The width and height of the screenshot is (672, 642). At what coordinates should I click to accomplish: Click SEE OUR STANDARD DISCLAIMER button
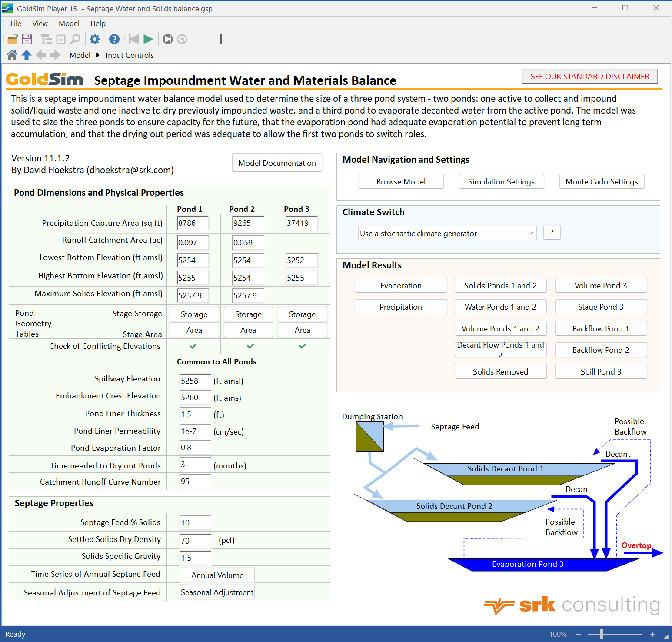[x=590, y=76]
